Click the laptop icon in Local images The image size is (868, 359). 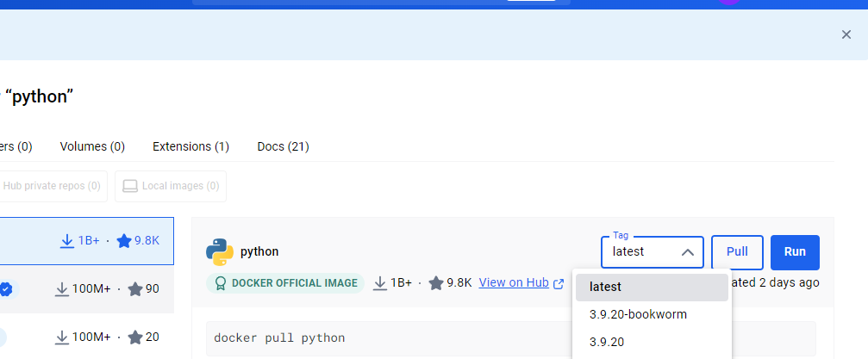tap(130, 186)
